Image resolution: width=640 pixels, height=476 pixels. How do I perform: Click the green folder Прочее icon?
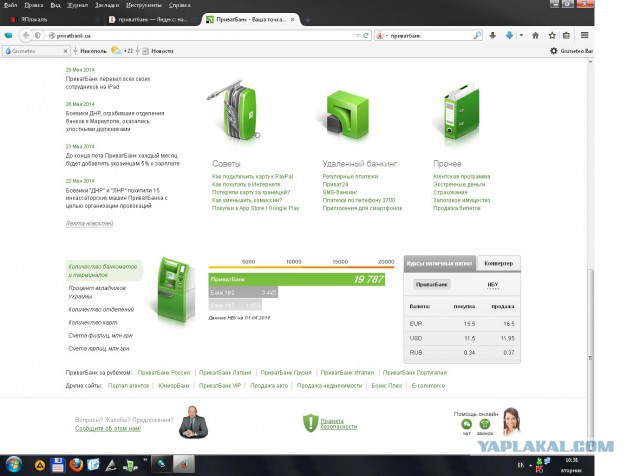pos(460,113)
